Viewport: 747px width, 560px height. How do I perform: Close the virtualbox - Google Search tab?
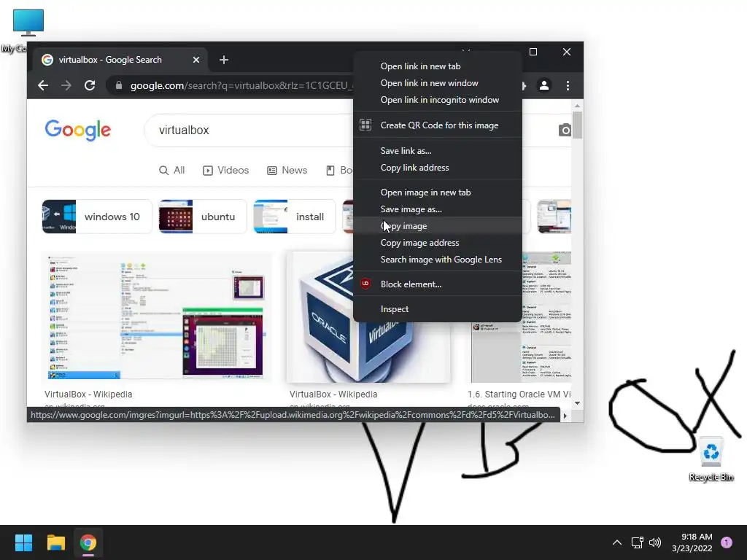pos(196,60)
